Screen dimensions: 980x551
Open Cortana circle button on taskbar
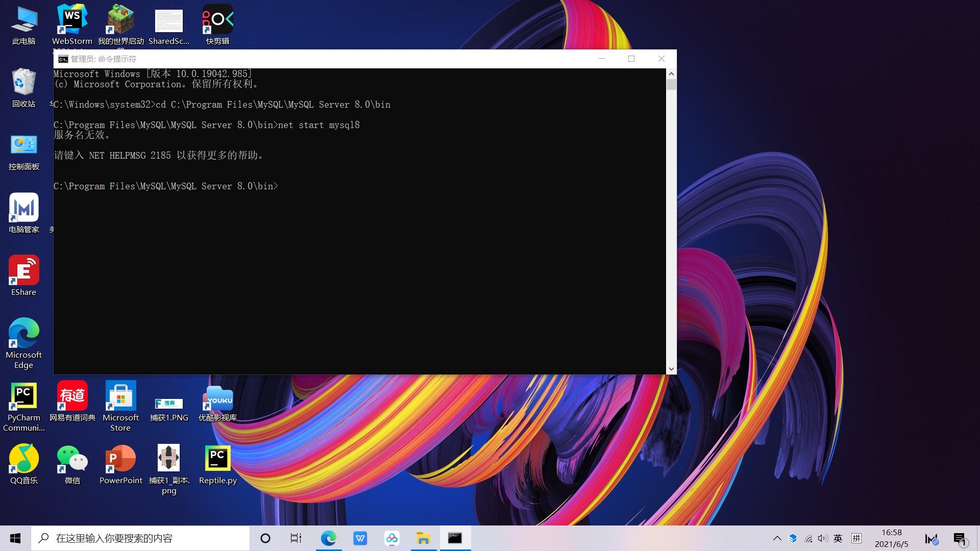(265, 538)
